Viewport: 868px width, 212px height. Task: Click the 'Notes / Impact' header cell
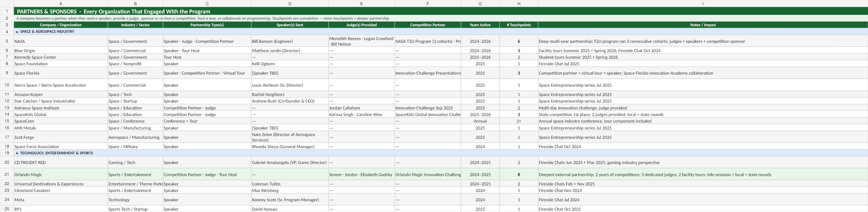tap(703, 25)
